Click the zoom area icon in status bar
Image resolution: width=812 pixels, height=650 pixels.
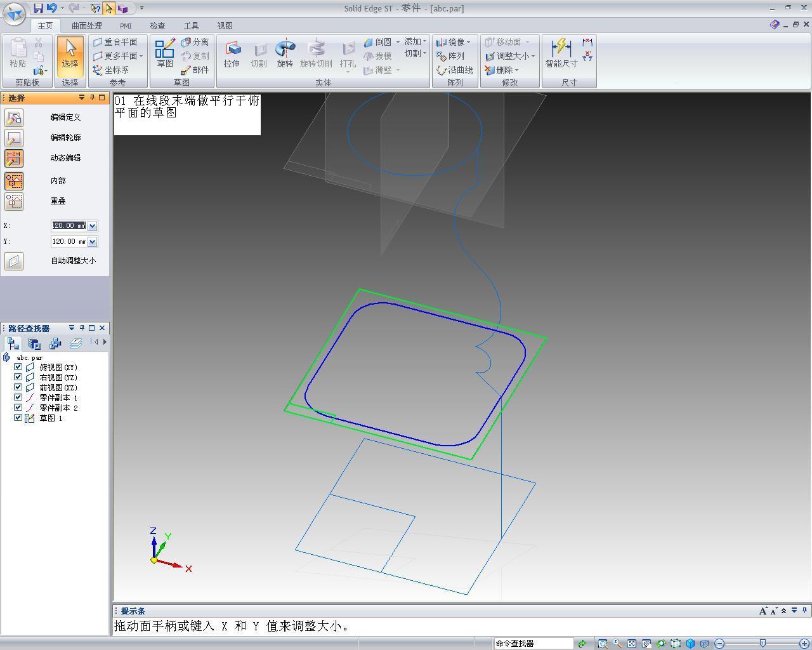pos(603,644)
